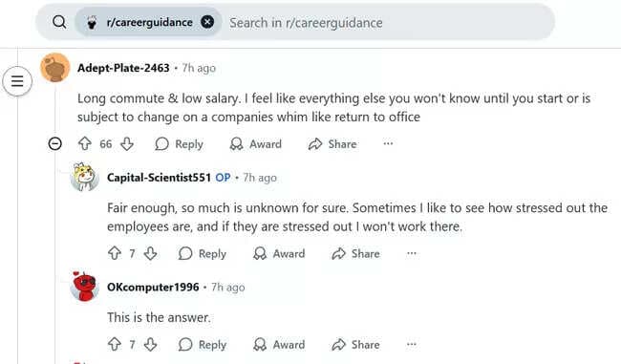Focus the Search in r/careerguidance field
Image resolution: width=621 pixels, height=364 pixels.
388,23
